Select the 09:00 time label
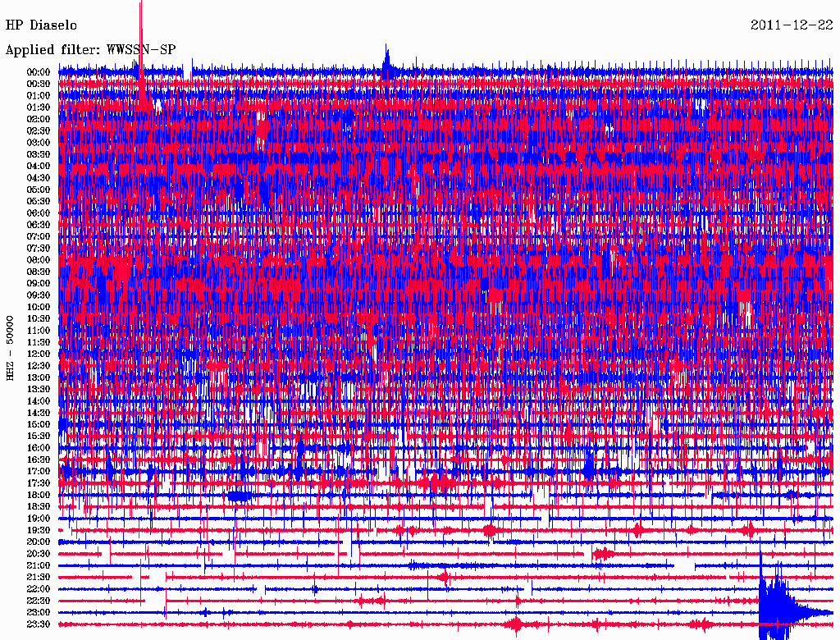Screen dimensions: 840x640 click(39, 284)
